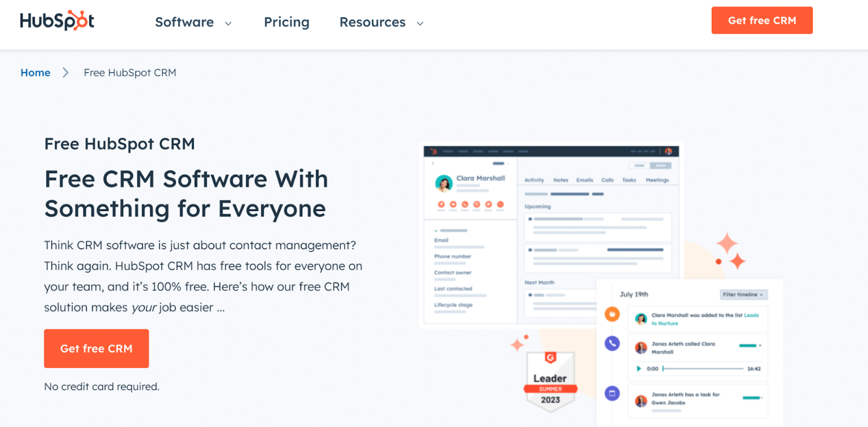Select the Notes tab in CRM mockup
The height and width of the screenshot is (427, 868).
click(x=560, y=180)
